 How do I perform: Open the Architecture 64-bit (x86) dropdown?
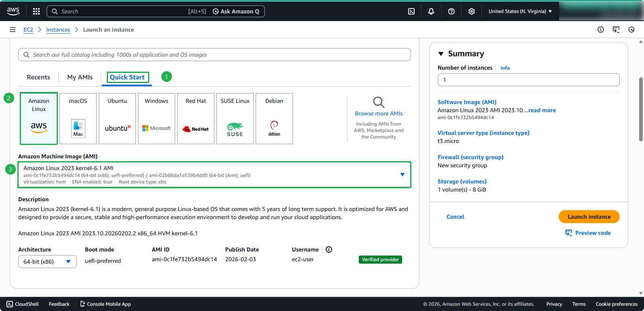tap(47, 262)
